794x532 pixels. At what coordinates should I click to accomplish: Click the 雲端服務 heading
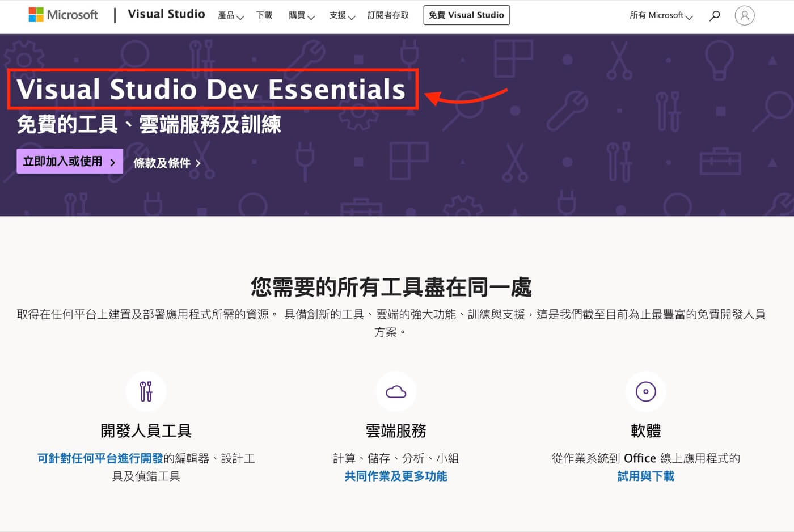tap(396, 431)
